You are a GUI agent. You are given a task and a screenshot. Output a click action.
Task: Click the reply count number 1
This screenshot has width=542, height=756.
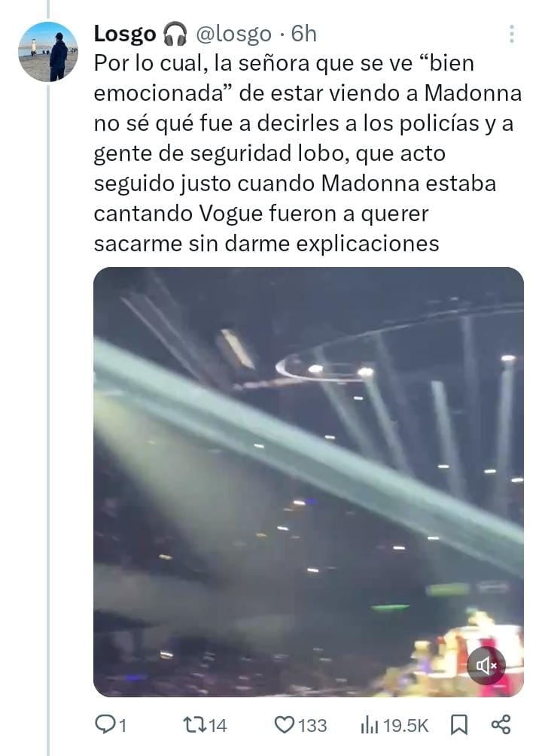tap(122, 725)
